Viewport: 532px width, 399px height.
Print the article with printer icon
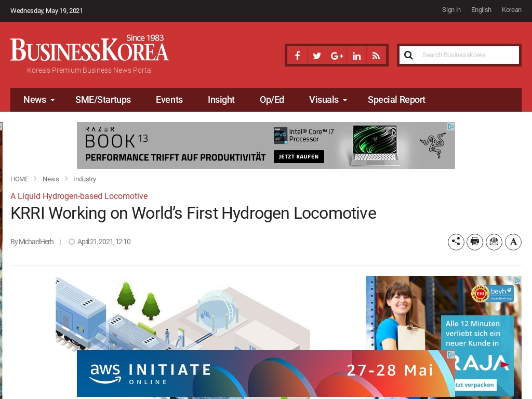475,242
